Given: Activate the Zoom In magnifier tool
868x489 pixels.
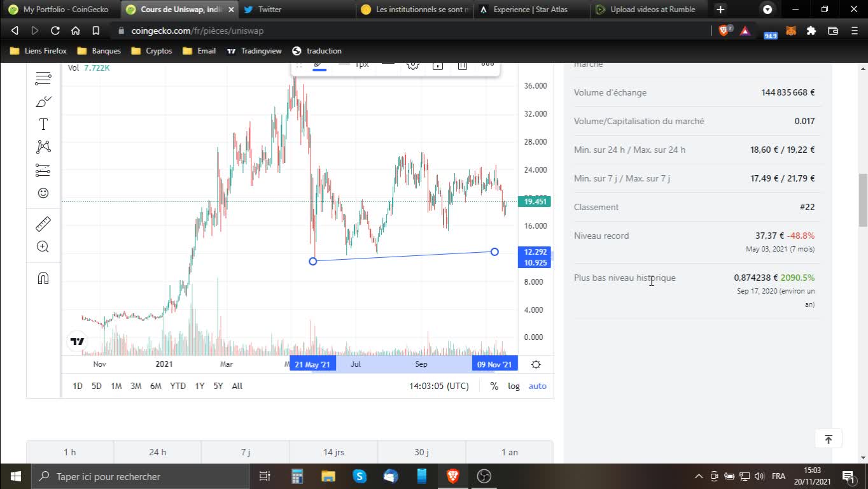Looking at the screenshot, I should click(43, 247).
